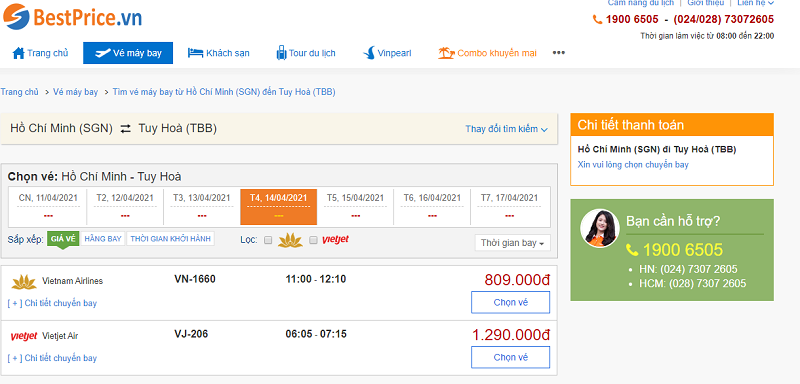This screenshot has height=384, width=800.
Task: Select date T7, 17/04/2021
Action: 509,207
